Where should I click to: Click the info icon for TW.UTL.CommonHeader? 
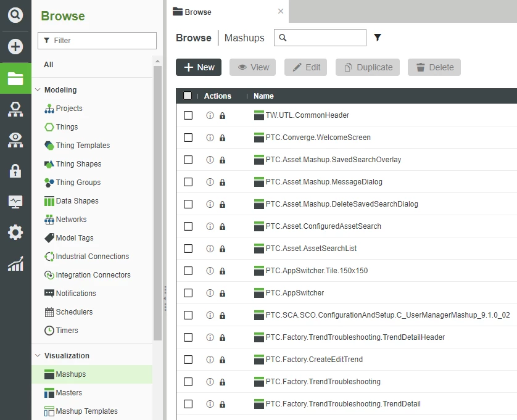(x=210, y=115)
